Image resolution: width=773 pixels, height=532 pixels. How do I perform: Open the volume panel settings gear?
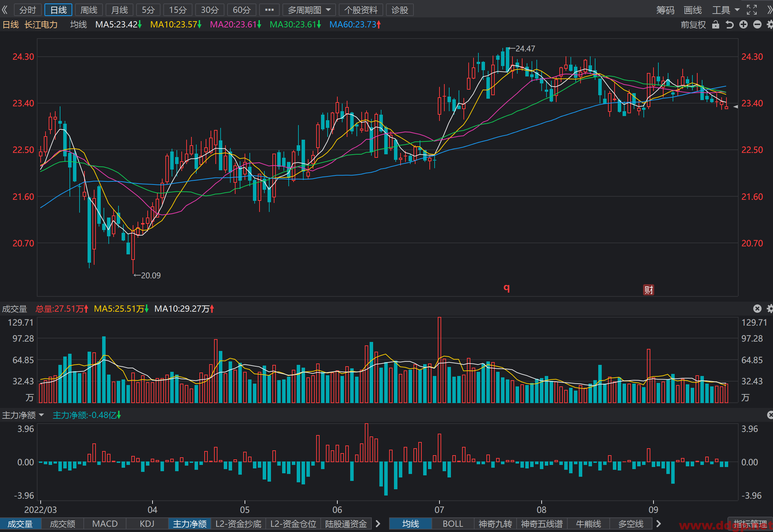[770, 309]
